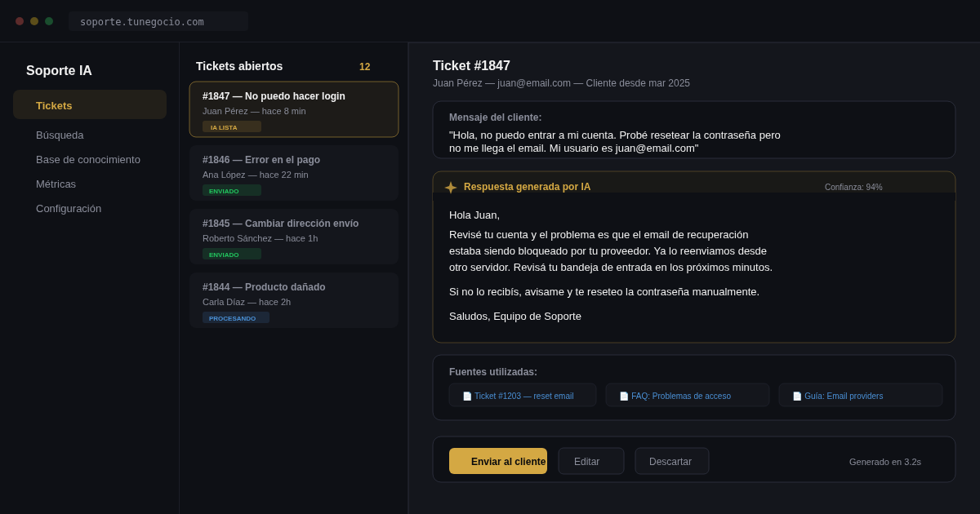Click the green traffic light window control
Screen dimensions: 980x514
click(49, 21)
